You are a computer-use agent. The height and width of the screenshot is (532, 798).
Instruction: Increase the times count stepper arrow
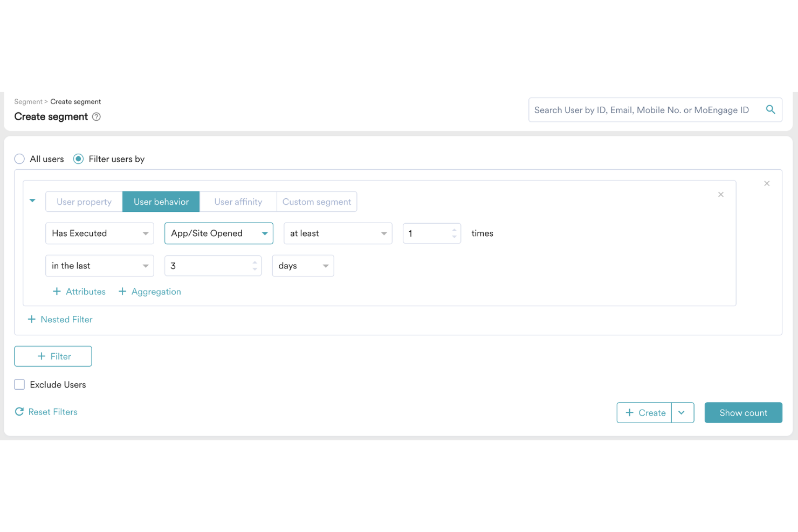(455, 230)
